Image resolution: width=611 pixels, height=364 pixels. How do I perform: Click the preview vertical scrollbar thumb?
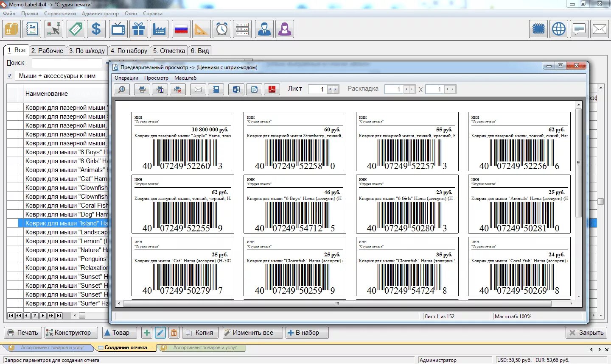coord(579,163)
